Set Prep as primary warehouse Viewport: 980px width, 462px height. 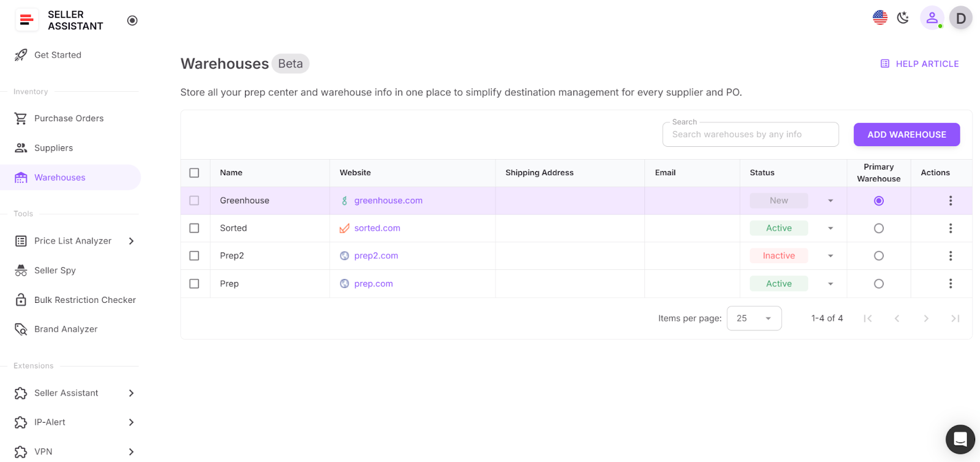(878, 284)
